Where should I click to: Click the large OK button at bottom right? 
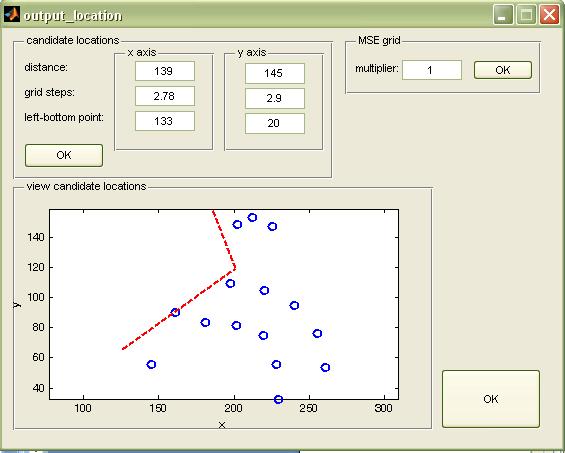click(491, 399)
